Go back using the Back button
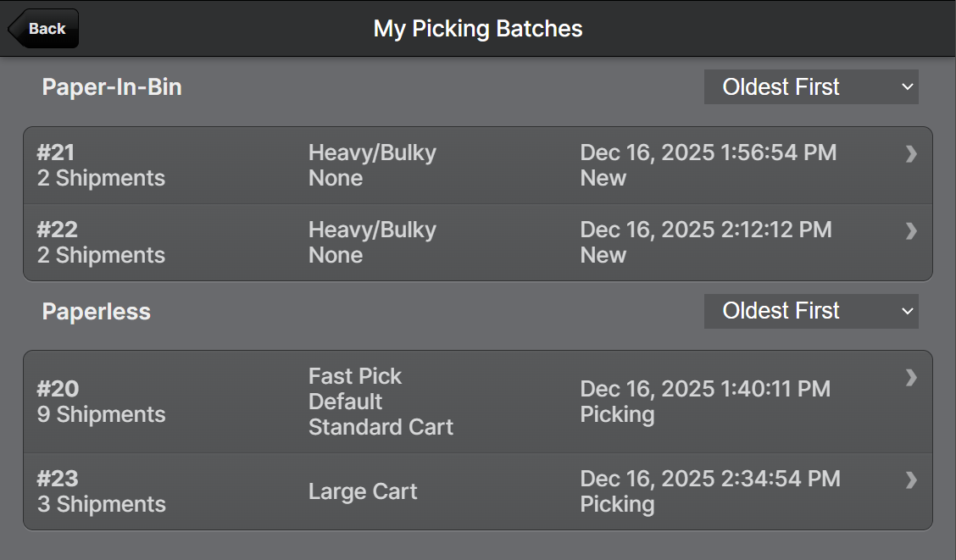Screen dimensions: 956x560 click(x=45, y=29)
